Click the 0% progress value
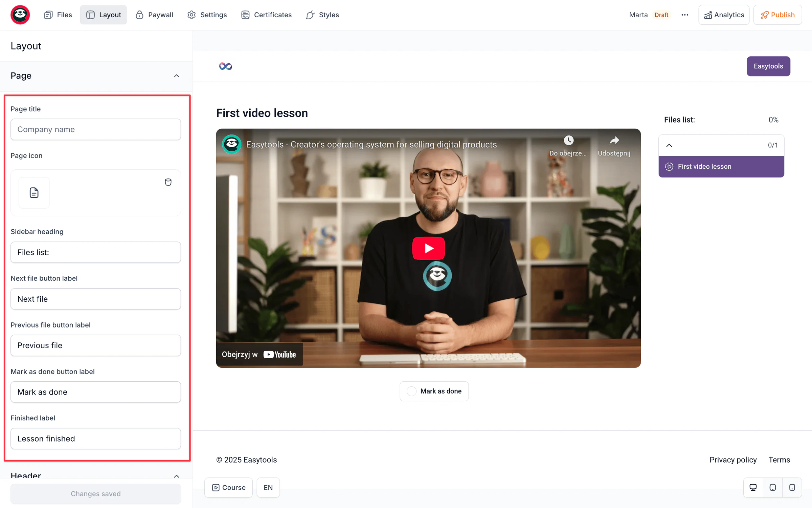This screenshot has width=812, height=508. [773, 120]
